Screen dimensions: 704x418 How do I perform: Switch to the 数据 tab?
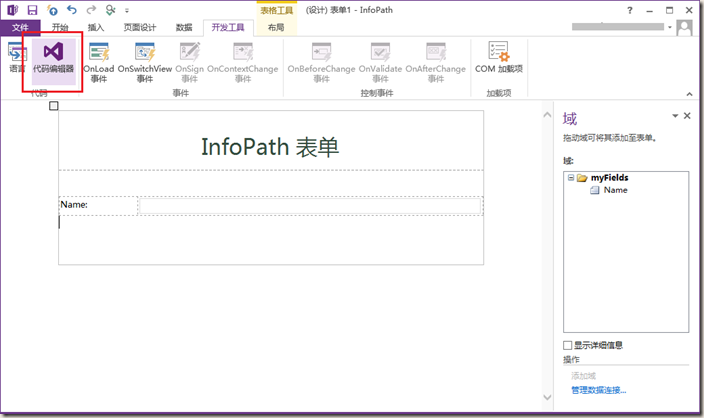pyautogui.click(x=184, y=27)
